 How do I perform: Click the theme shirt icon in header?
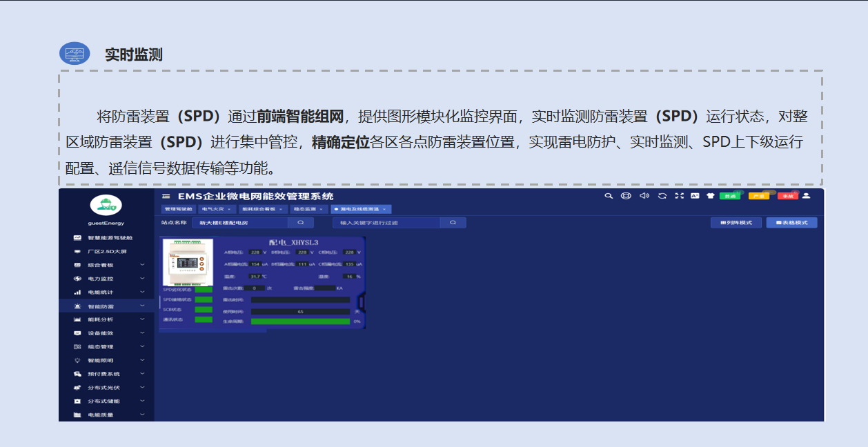point(710,196)
